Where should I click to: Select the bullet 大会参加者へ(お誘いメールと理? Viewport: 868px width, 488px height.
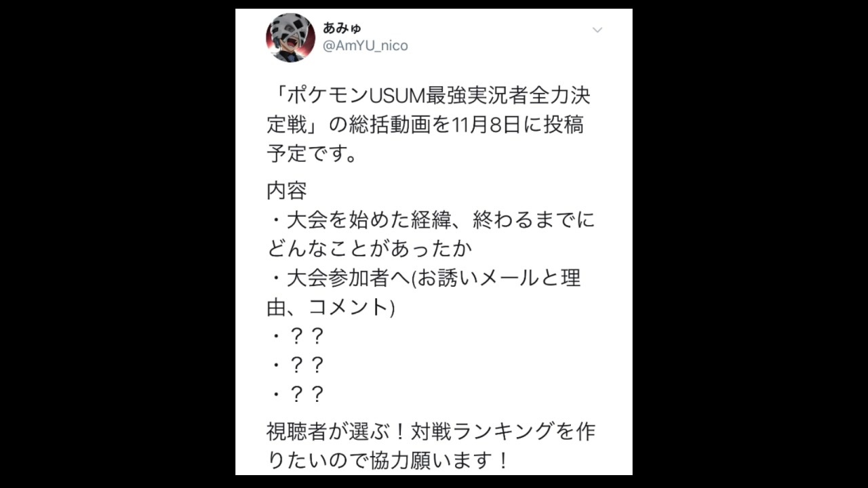425,279
